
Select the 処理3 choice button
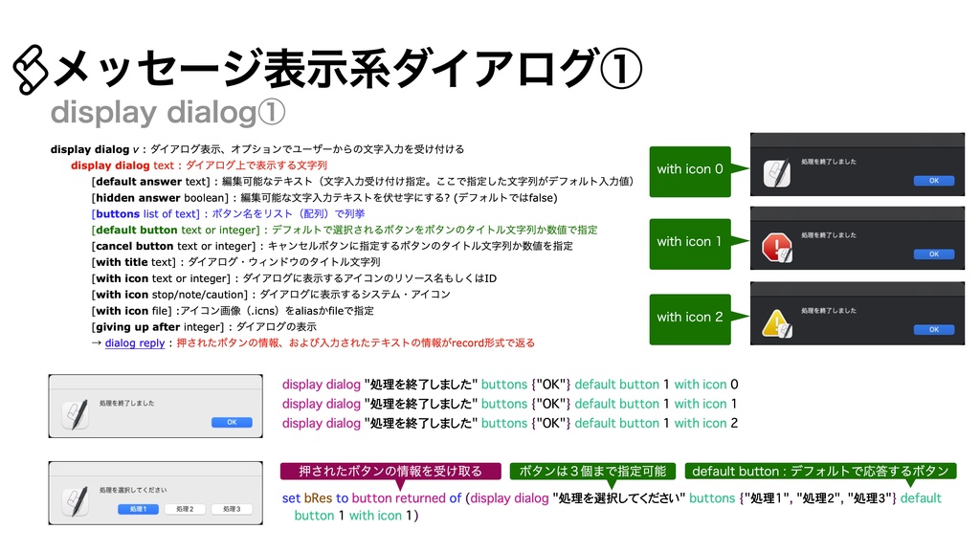(x=232, y=508)
